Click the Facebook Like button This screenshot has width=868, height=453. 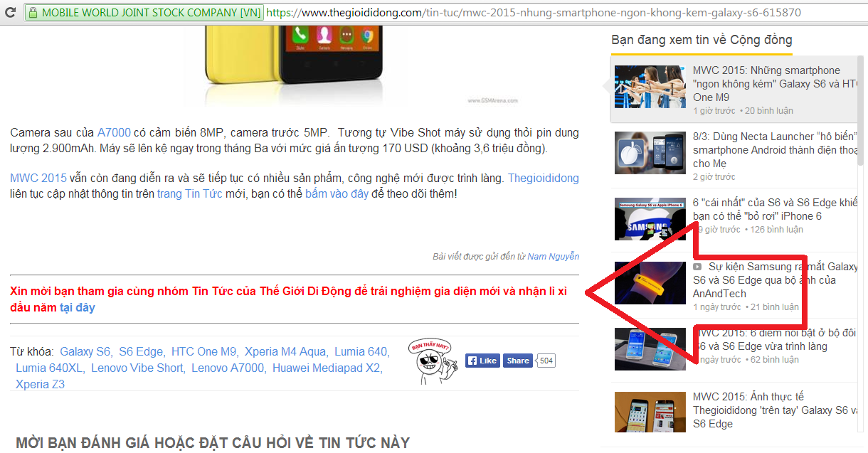[x=482, y=361]
